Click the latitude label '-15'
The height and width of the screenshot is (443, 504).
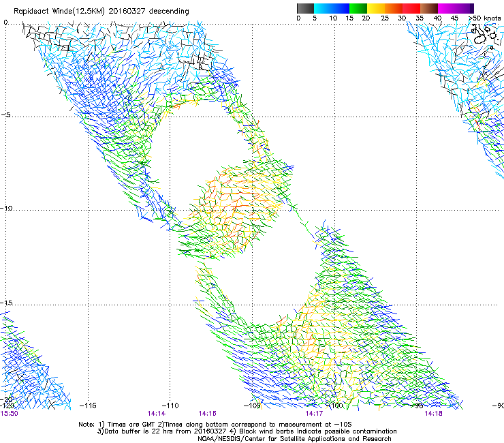click(x=6, y=303)
